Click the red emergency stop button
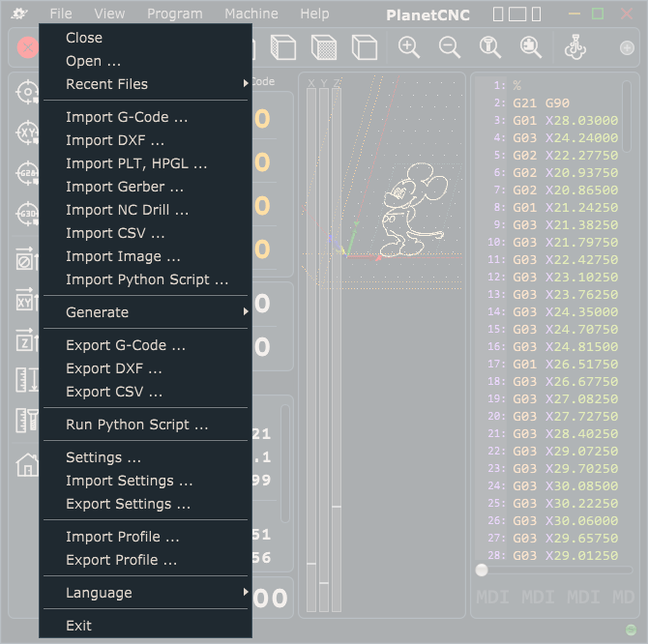Image resolution: width=648 pixels, height=644 pixels. pos(27,47)
